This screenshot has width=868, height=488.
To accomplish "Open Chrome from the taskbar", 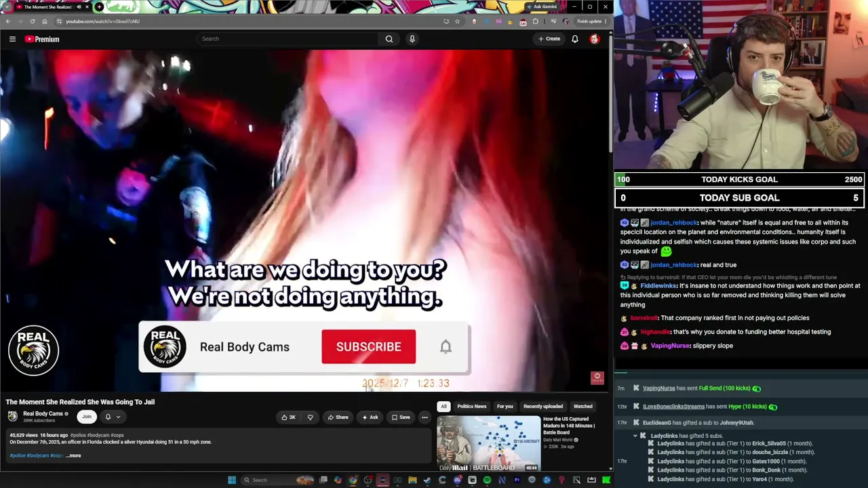I will [x=353, y=480].
